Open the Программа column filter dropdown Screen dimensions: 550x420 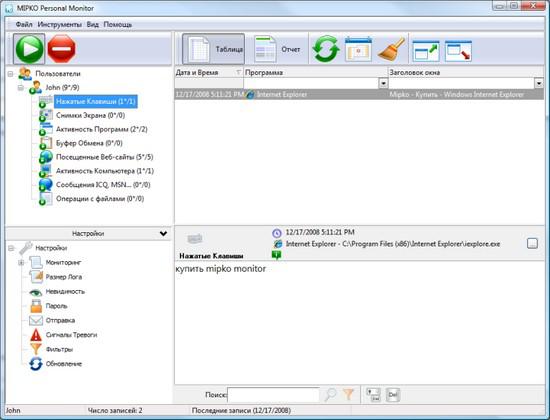pos(383,84)
